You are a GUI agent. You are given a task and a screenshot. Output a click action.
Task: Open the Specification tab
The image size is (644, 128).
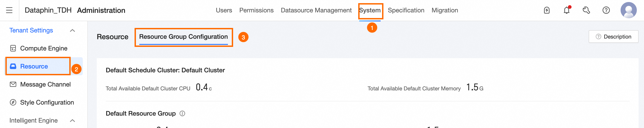click(x=406, y=10)
